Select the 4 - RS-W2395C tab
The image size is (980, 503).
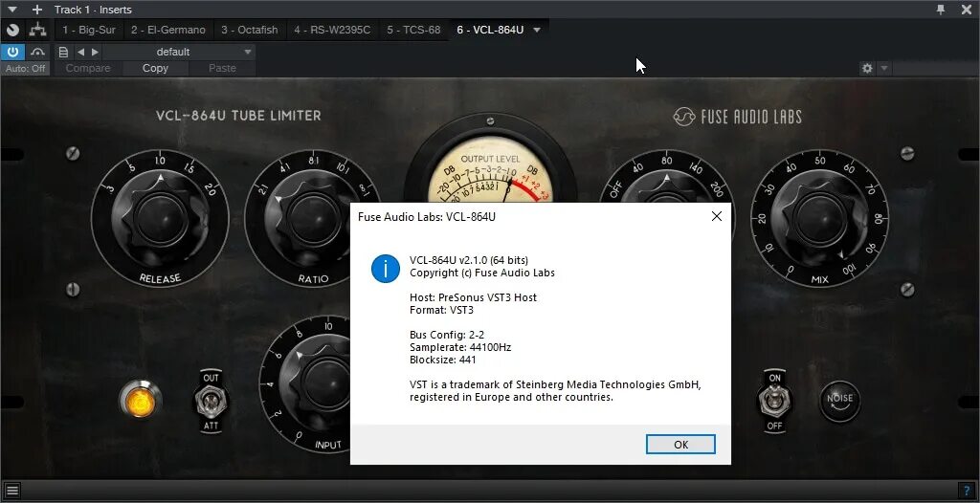(x=332, y=30)
